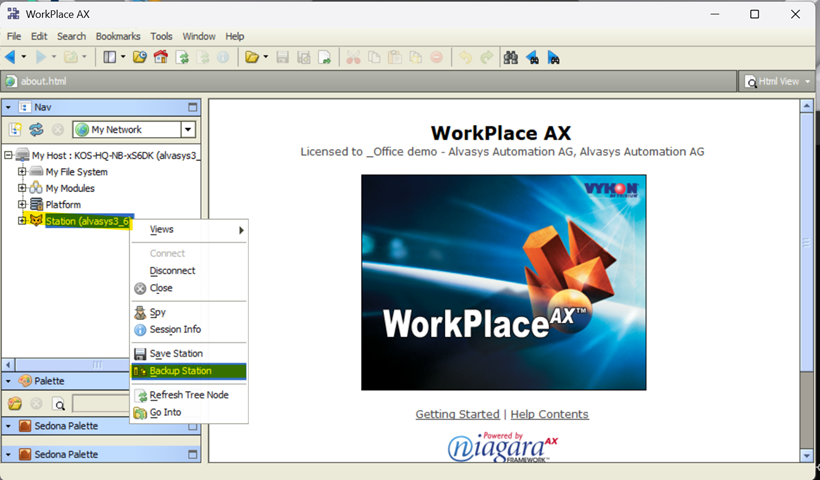Click the Redo arrow icon
Viewport: 820px width, 480px height.
[x=486, y=58]
